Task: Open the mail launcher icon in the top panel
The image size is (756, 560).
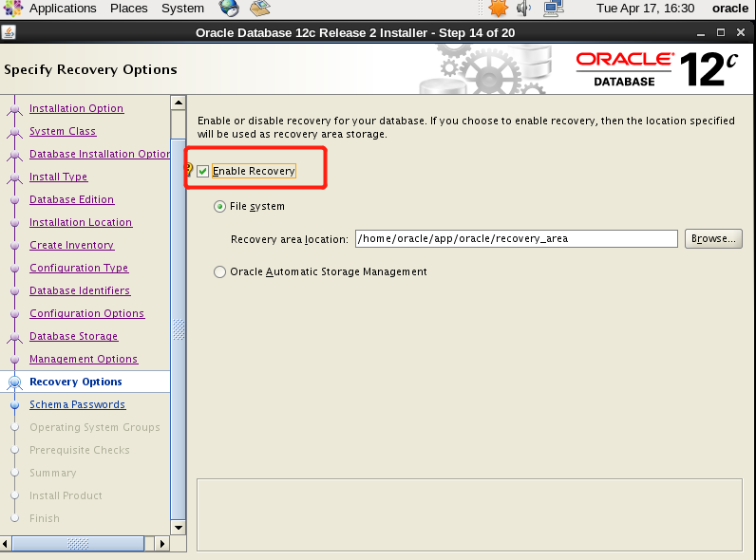Action: tap(260, 9)
